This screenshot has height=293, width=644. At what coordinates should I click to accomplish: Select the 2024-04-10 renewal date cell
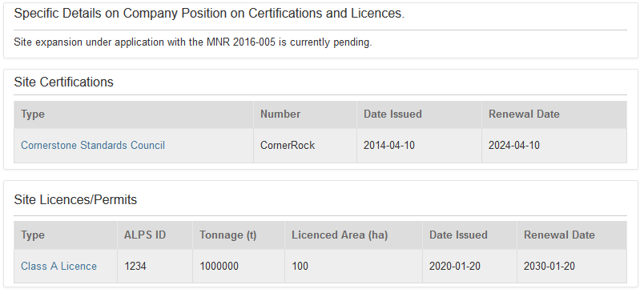554,145
